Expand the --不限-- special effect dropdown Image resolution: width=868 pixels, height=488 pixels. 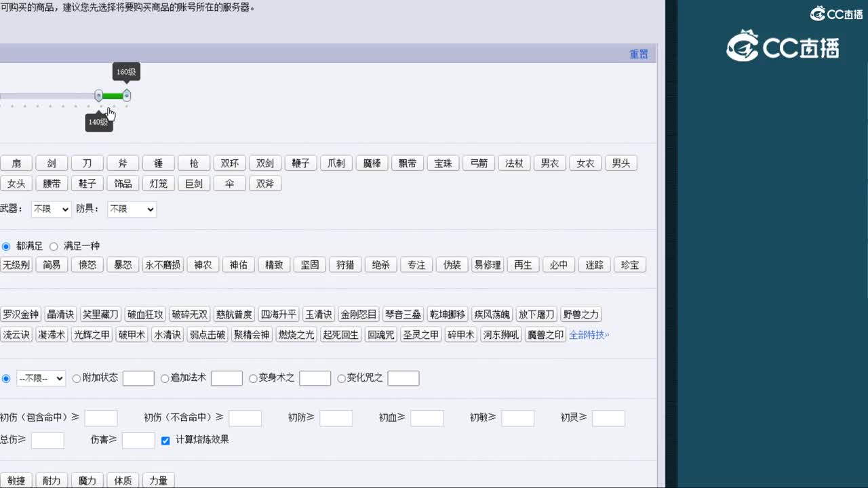pyautogui.click(x=41, y=378)
